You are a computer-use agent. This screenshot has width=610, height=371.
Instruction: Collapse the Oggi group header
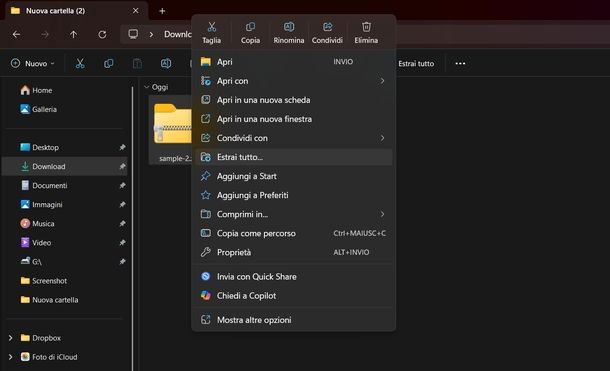point(147,87)
